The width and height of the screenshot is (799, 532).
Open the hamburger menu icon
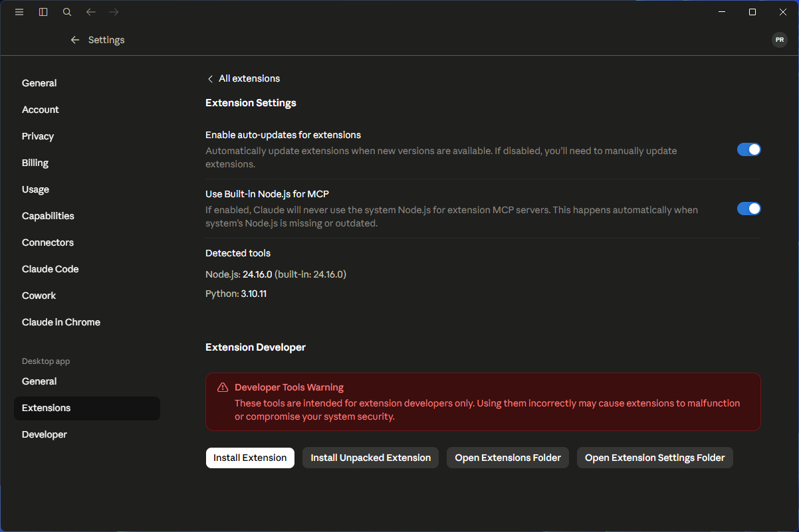19,12
